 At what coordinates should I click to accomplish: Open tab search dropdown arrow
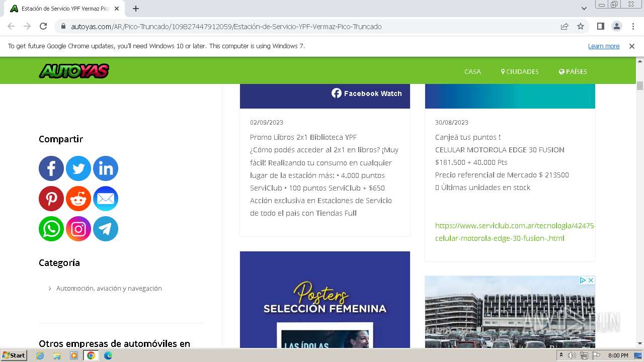tap(584, 9)
